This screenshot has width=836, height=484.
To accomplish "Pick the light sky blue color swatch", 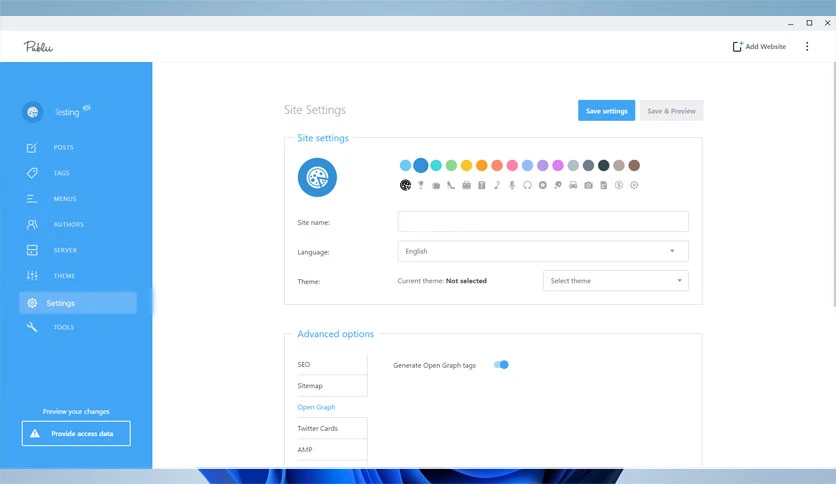I will click(405, 165).
